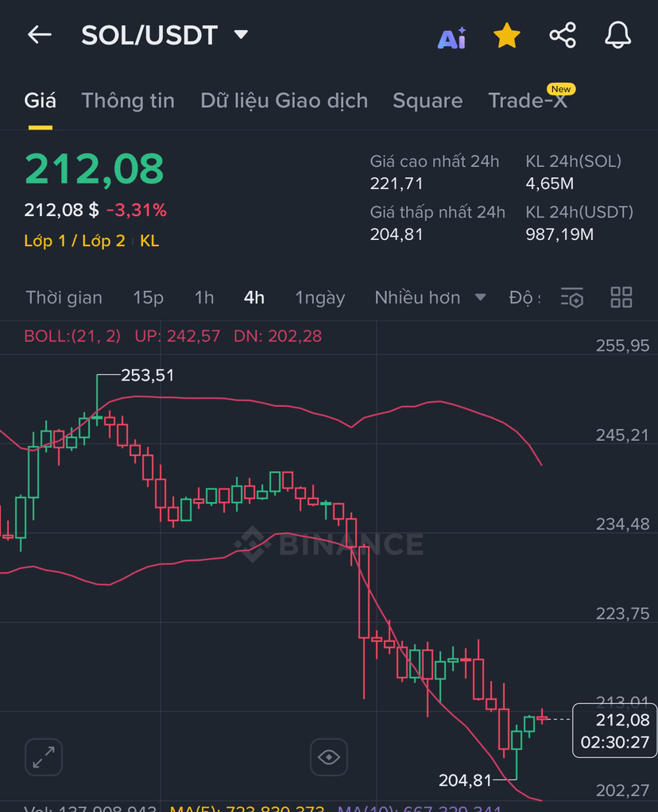Viewport: 658px width, 812px height.
Task: Tap the current price label on chart
Action: [x=614, y=731]
